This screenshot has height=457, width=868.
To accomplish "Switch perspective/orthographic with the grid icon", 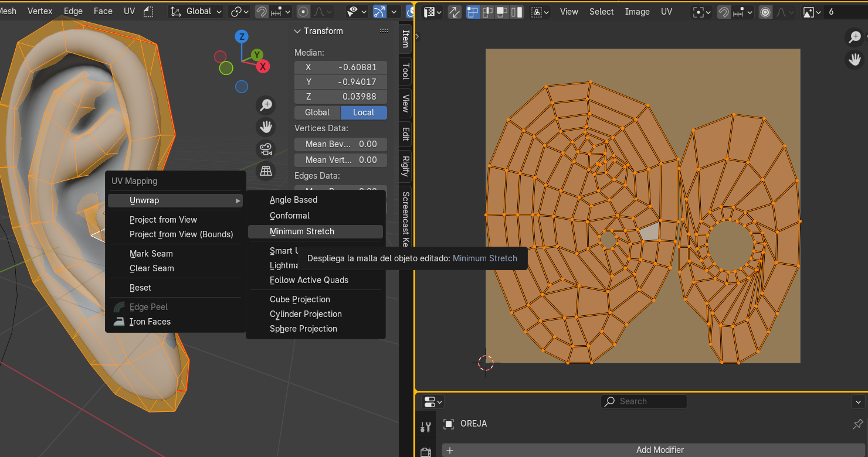I will 266,170.
